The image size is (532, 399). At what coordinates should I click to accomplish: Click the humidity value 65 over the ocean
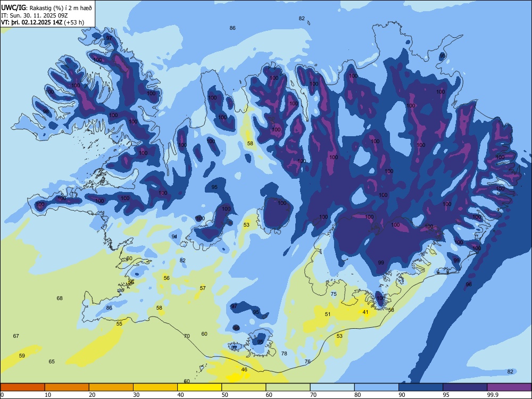pyautogui.click(x=52, y=361)
